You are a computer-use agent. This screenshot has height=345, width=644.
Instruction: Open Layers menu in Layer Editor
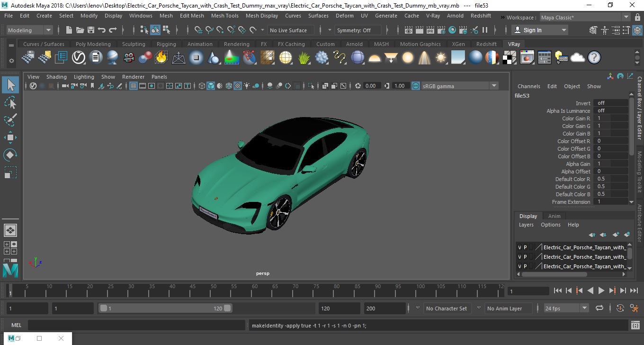pyautogui.click(x=526, y=225)
